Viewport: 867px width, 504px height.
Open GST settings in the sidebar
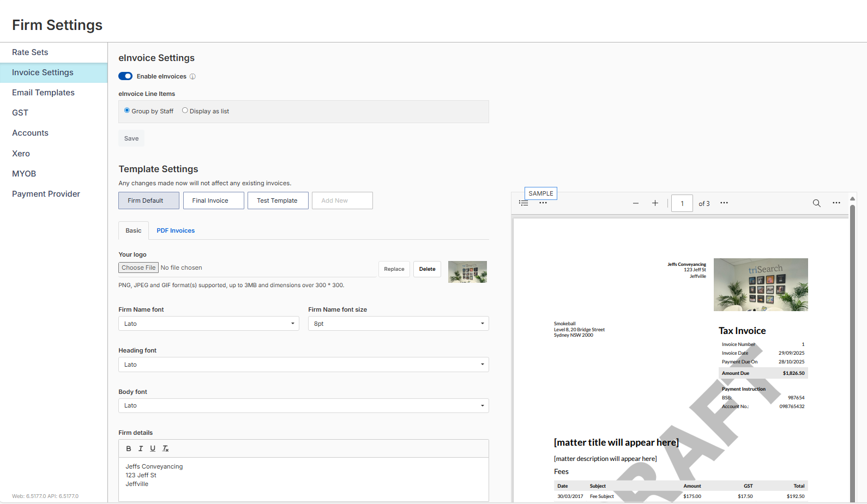pos(53,113)
